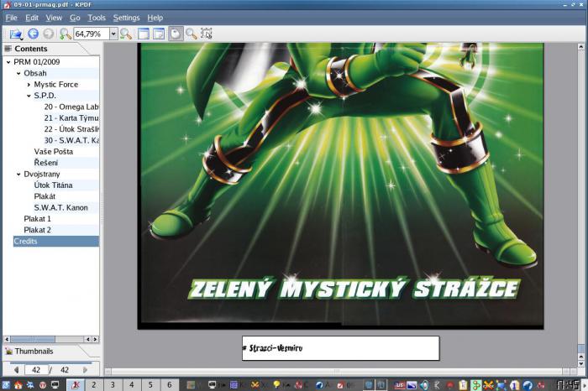Click the 'us' keyboard layout tray icon
The image size is (588, 391).
pos(399,385)
